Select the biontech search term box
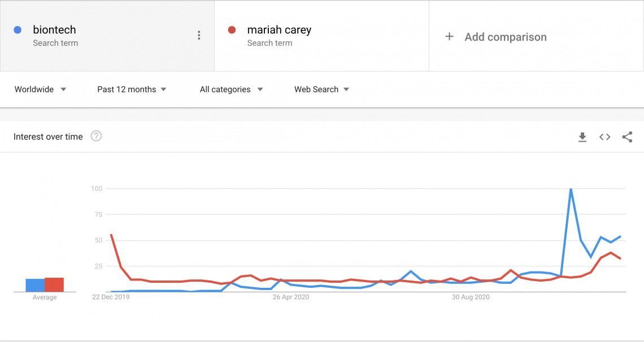 (107, 36)
